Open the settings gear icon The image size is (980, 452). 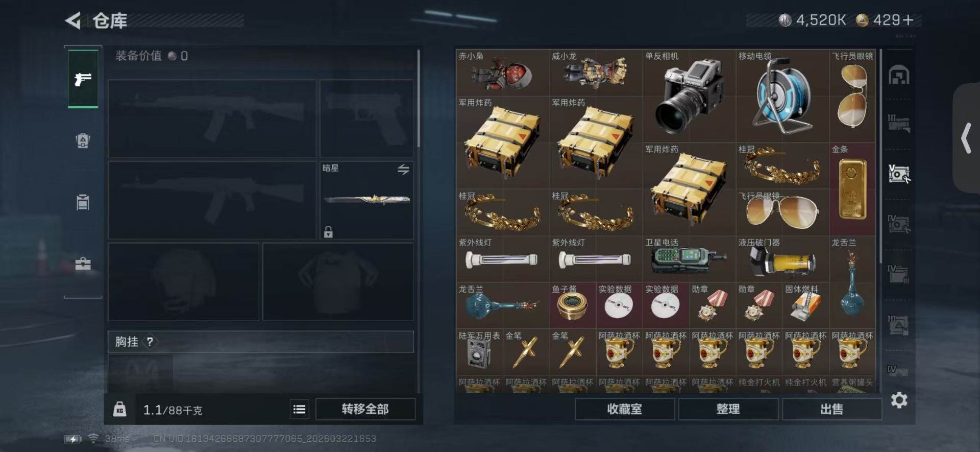click(x=899, y=400)
